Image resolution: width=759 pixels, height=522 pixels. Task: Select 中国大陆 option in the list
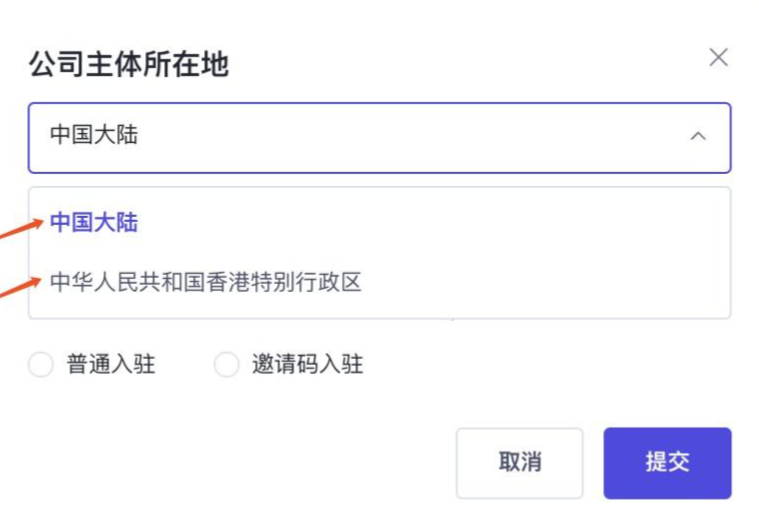(94, 222)
